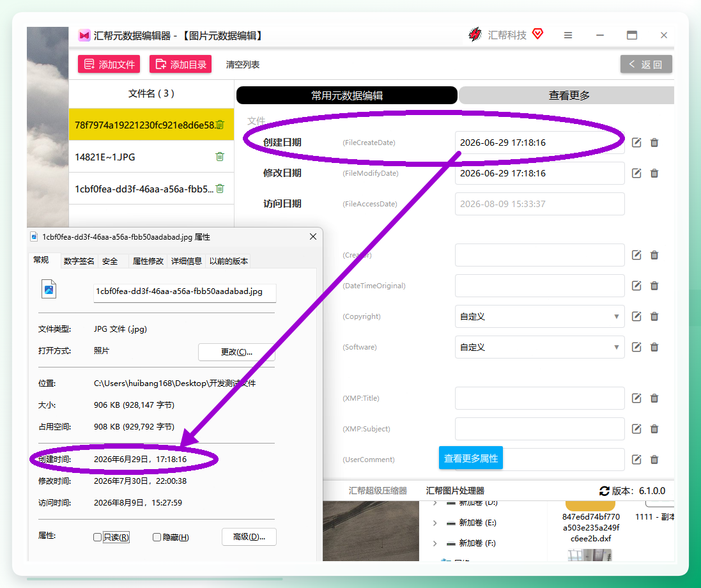Click edit icon for XMP:Title
Image resolution: width=701 pixels, height=588 pixels.
click(636, 398)
